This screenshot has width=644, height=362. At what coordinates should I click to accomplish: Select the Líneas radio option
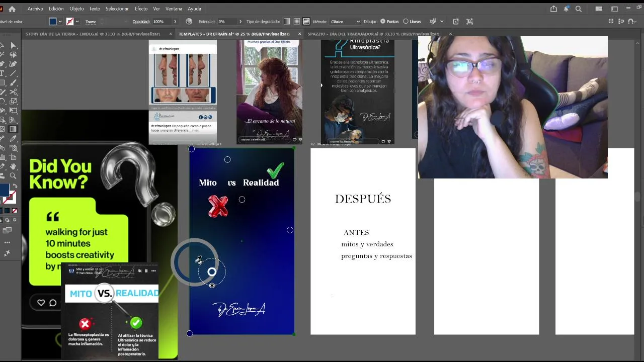(x=412, y=22)
